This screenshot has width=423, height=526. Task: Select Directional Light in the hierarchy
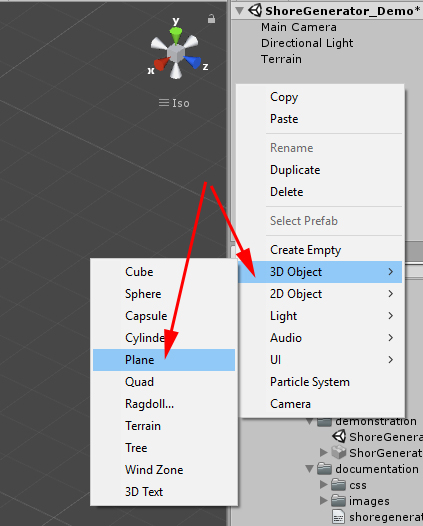point(307,43)
